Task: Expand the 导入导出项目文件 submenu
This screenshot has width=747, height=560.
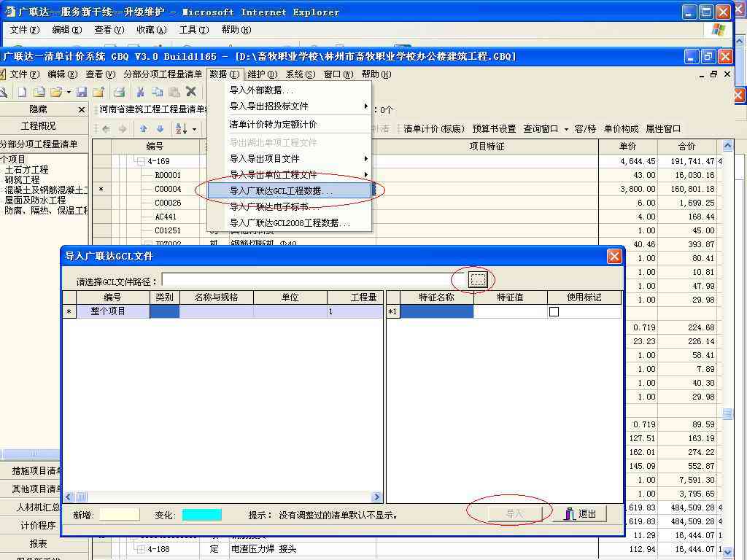Action: point(366,158)
